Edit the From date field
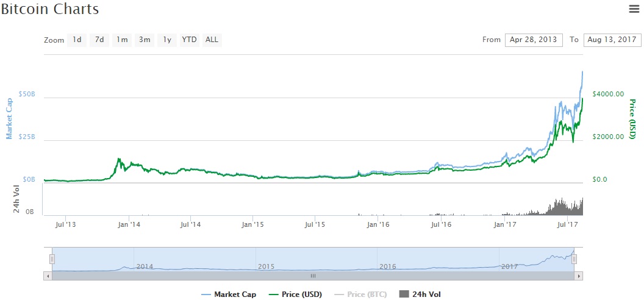644x300 pixels. click(532, 40)
